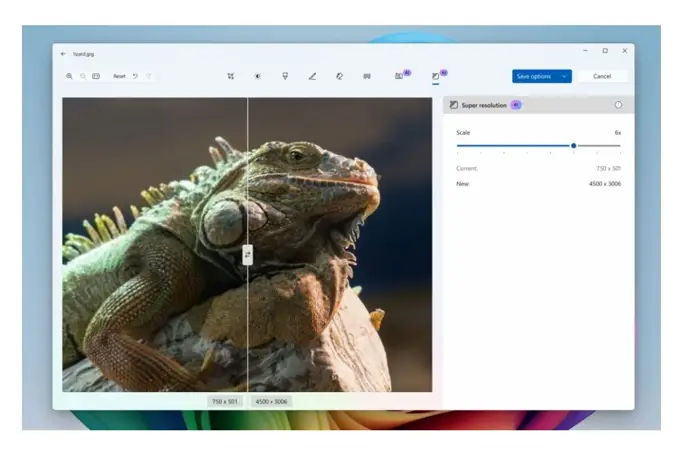Undo the last edit
This screenshot has width=690, height=460.
(x=136, y=76)
